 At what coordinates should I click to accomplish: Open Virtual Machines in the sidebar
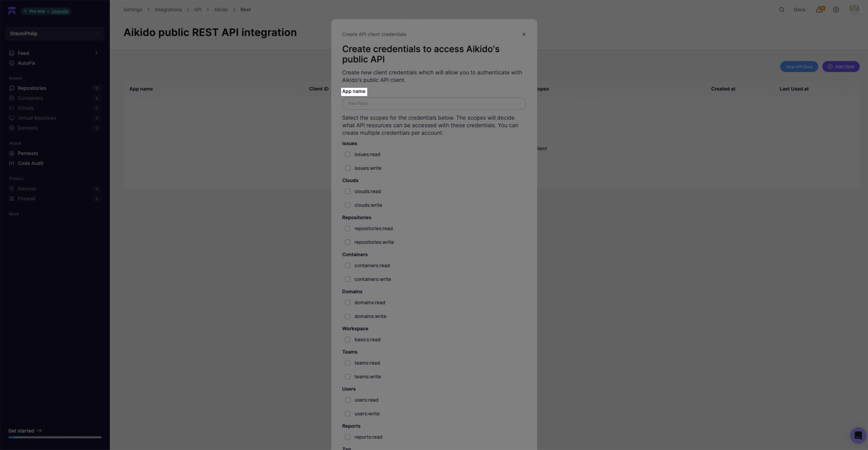37,118
